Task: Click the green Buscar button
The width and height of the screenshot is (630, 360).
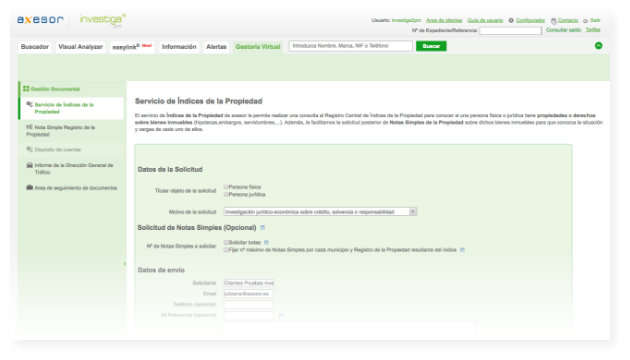Action: (431, 46)
